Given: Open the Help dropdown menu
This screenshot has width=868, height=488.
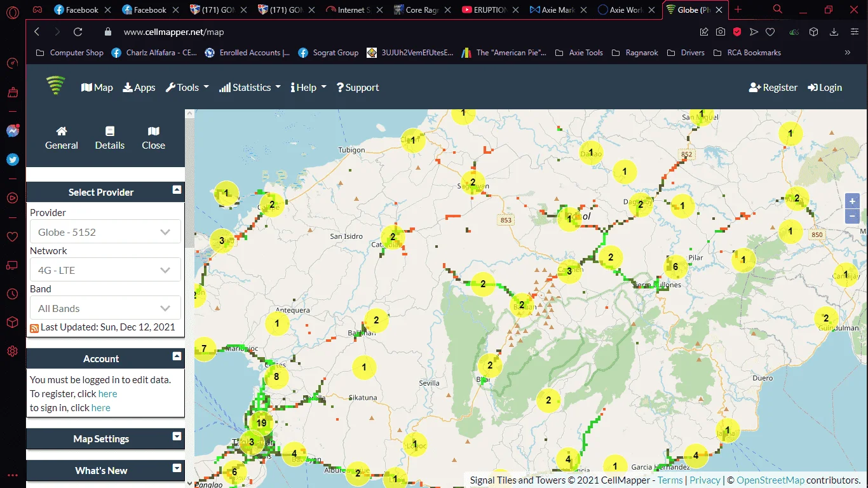Looking at the screenshot, I should (308, 88).
